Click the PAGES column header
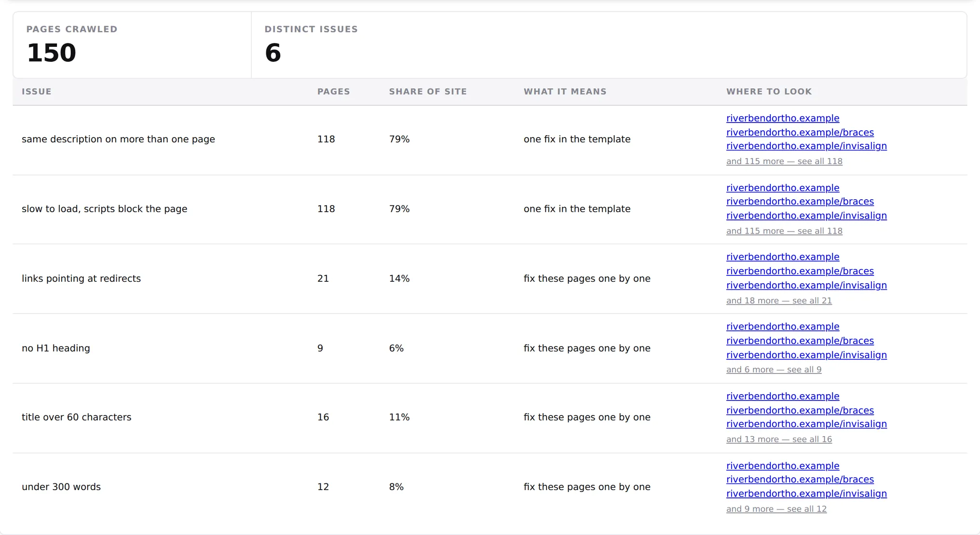This screenshot has width=980, height=535. coord(333,92)
